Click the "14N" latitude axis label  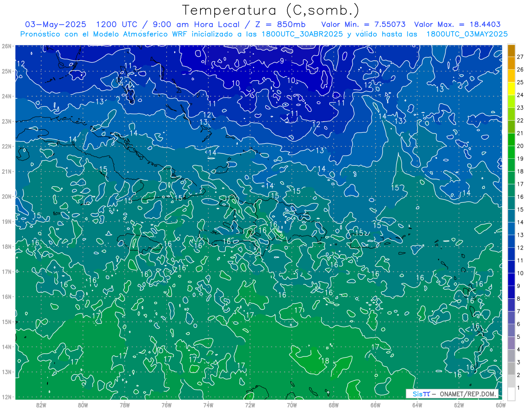point(6,347)
